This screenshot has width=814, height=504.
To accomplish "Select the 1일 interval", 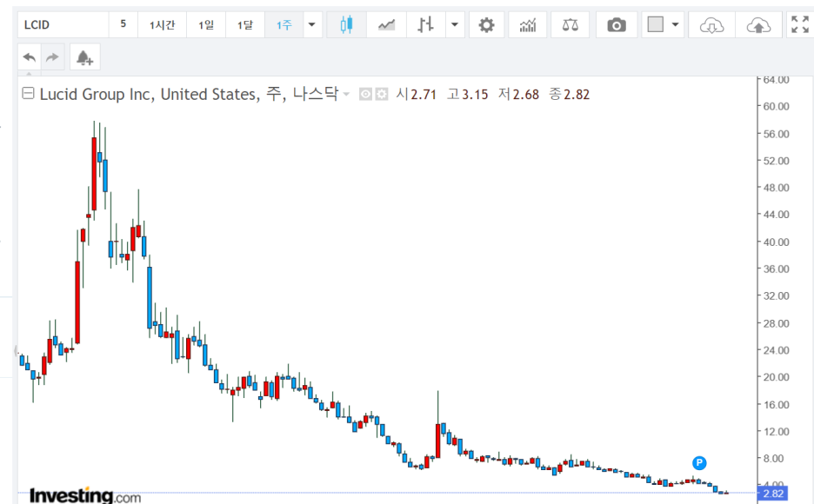I will point(206,25).
